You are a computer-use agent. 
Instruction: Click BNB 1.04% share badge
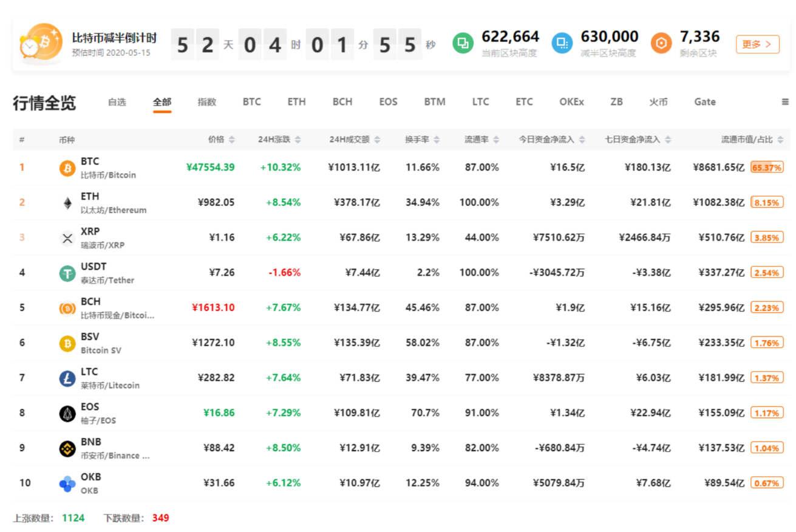coord(767,448)
